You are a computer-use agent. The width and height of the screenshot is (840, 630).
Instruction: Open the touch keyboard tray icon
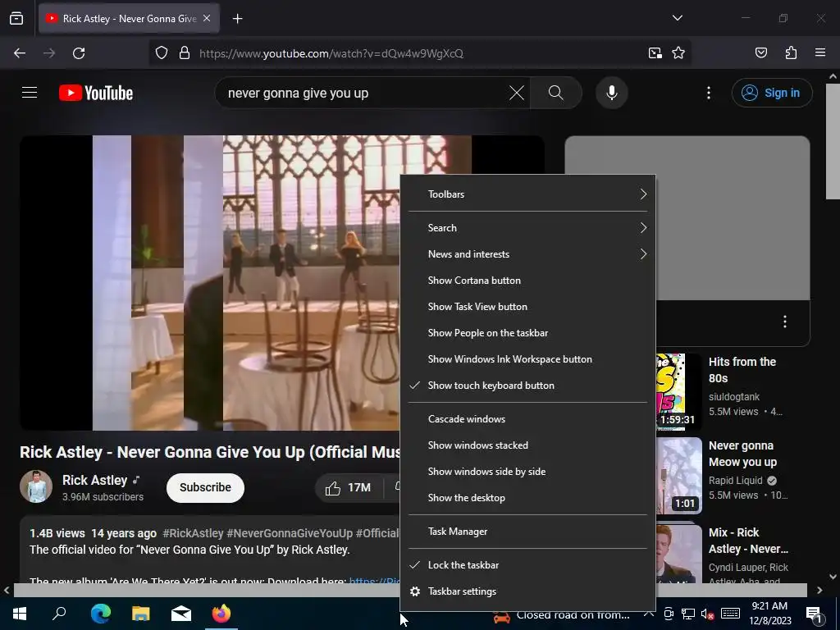tap(730, 614)
